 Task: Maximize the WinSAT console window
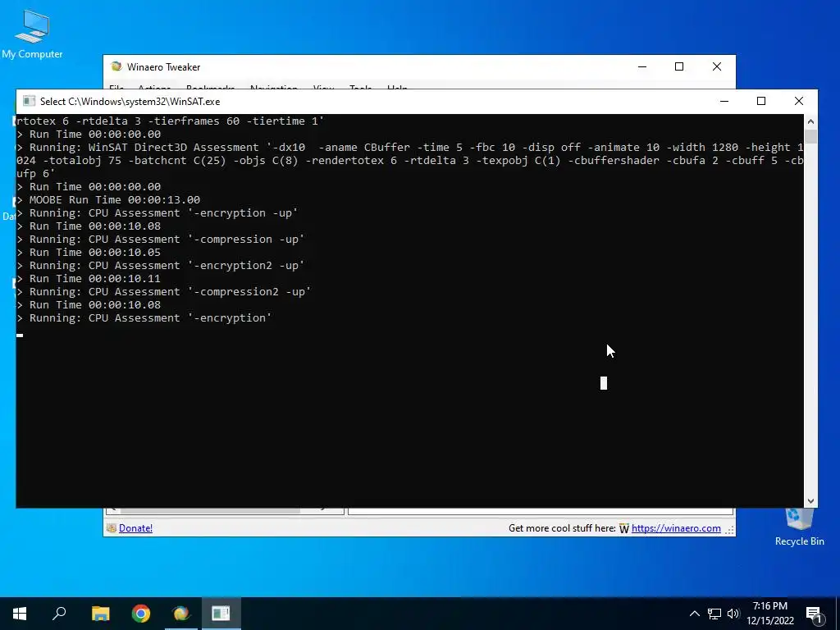click(x=760, y=101)
